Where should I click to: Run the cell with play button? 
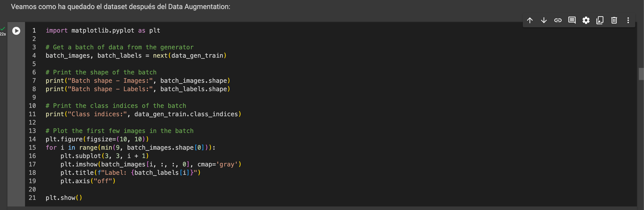coord(16,31)
